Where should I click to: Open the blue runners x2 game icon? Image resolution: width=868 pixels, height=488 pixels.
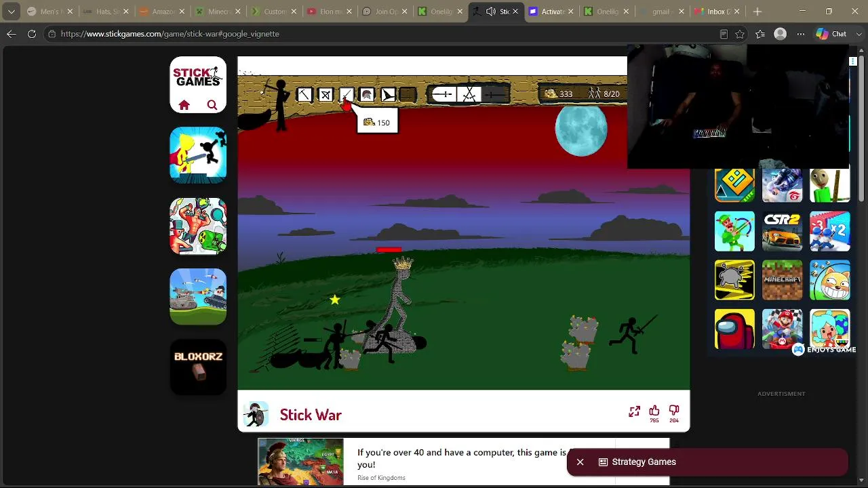click(x=830, y=231)
